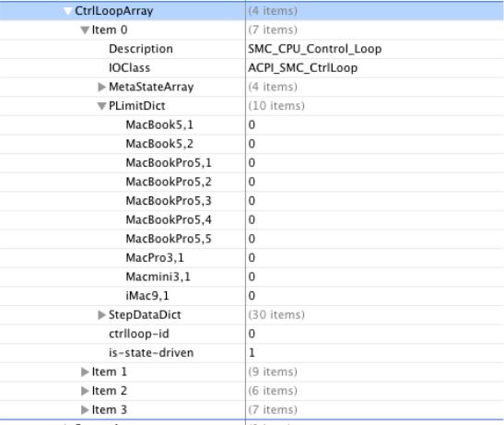Select the ctrlloop-id key
This screenshot has height=425, width=504.
click(139, 334)
